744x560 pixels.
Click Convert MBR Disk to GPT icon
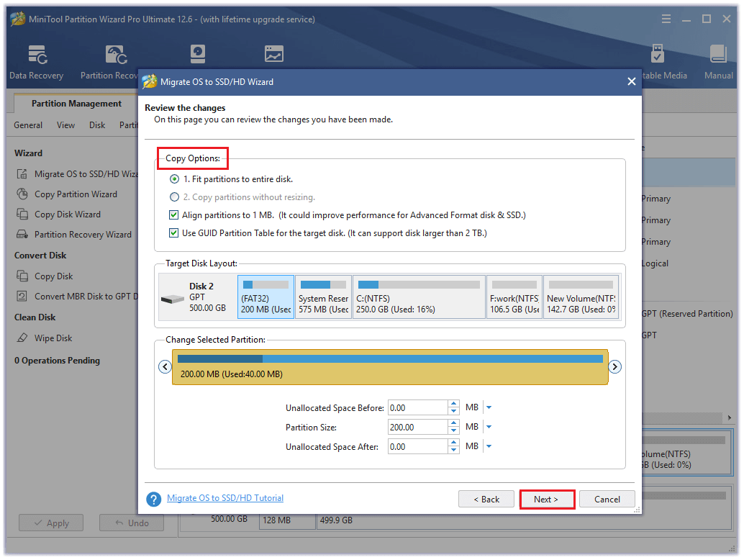(22, 296)
